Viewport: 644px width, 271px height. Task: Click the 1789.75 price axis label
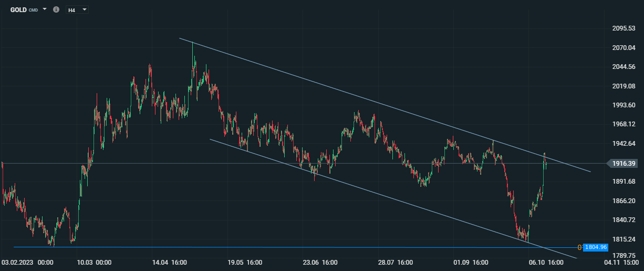pyautogui.click(x=624, y=256)
